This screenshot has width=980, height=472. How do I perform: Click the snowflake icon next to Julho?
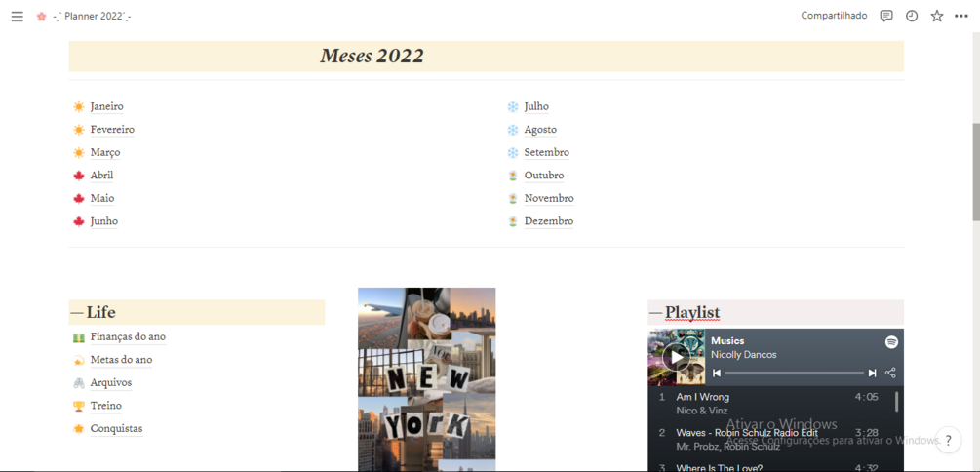pyautogui.click(x=513, y=107)
